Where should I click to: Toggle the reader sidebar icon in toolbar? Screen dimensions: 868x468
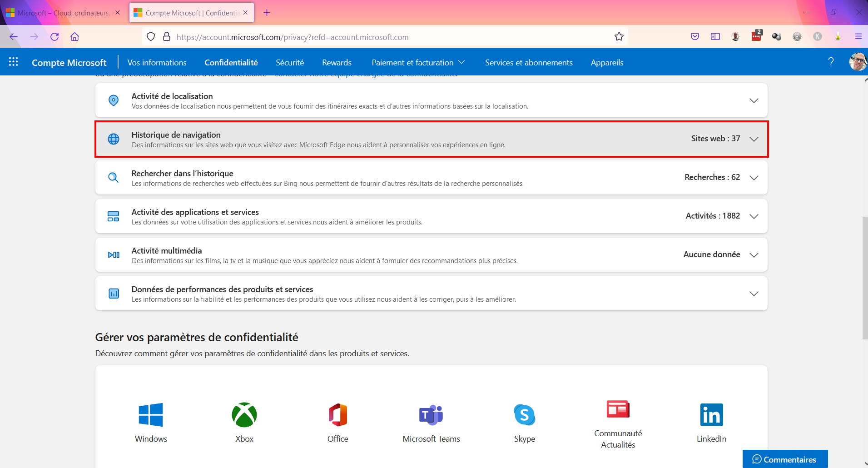715,37
